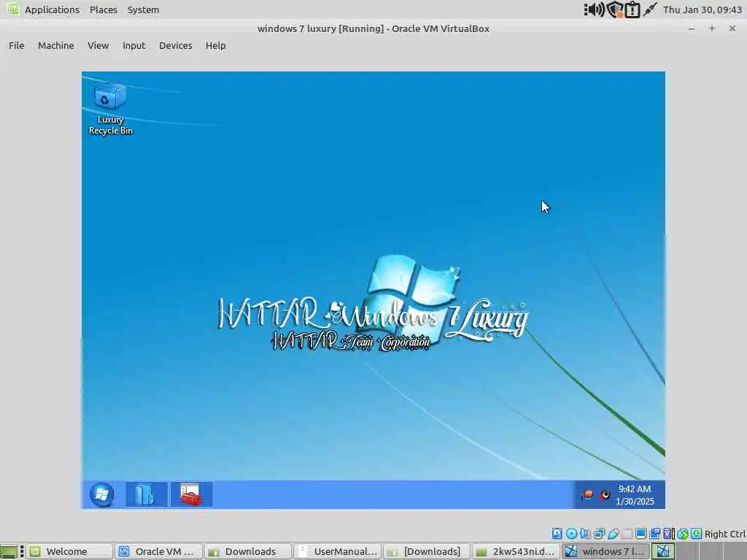Open the Devices menu
The image size is (747, 560).
(175, 46)
